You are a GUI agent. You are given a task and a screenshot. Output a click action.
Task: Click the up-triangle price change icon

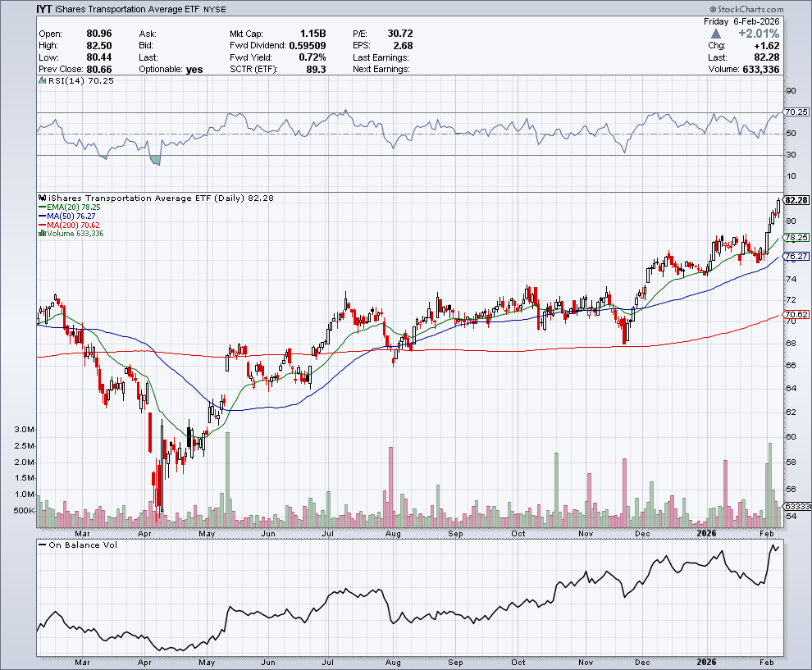point(716,34)
